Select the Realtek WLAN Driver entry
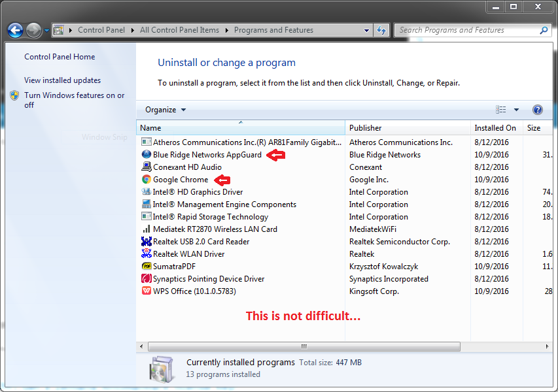This screenshot has height=392, width=558. (188, 254)
